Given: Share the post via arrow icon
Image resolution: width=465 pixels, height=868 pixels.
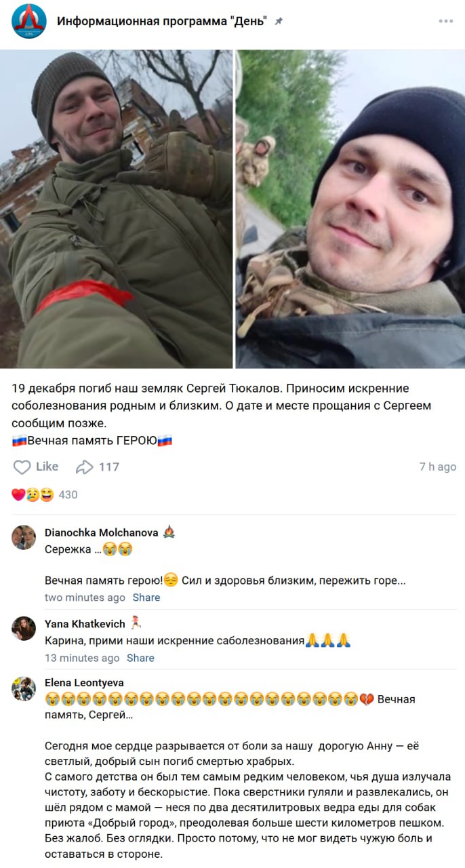Looking at the screenshot, I should pos(84,467).
